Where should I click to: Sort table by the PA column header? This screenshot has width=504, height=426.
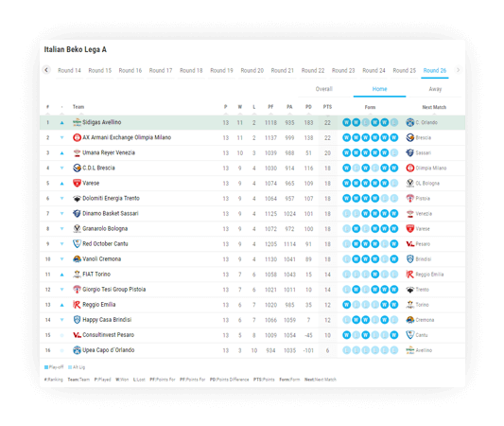coord(289,107)
